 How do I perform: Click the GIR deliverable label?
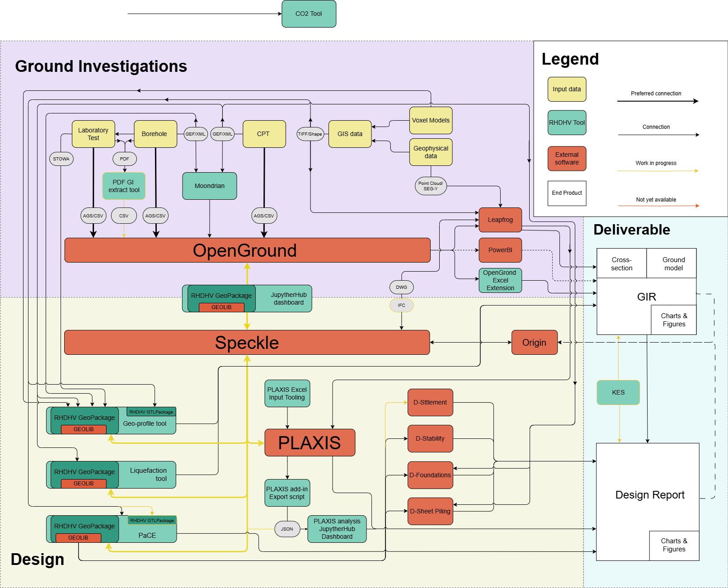tap(647, 296)
